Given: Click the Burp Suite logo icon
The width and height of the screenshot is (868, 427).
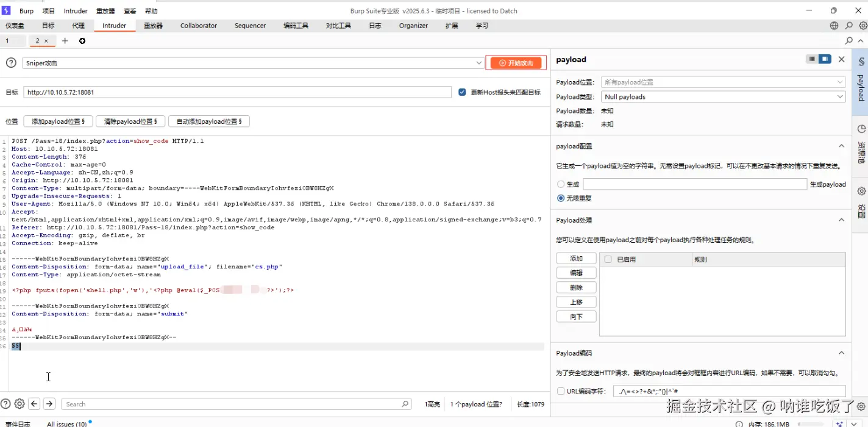Looking at the screenshot, I should (6, 10).
